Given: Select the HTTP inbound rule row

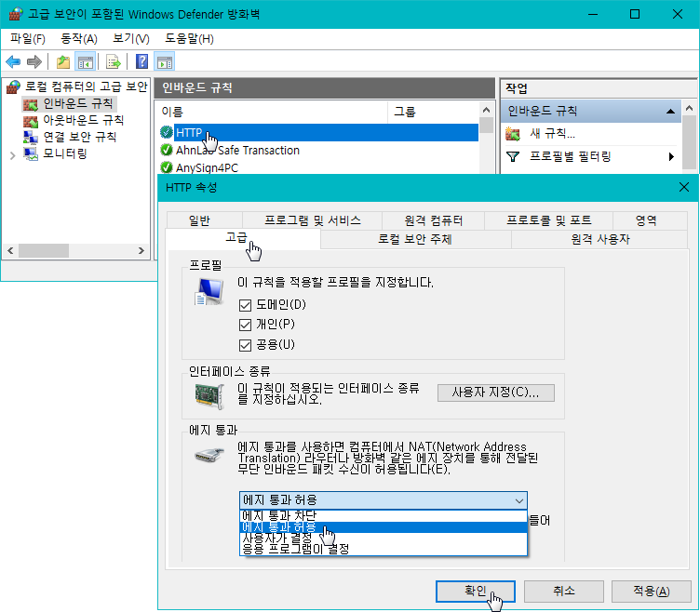Looking at the screenshot, I should 318,132.
